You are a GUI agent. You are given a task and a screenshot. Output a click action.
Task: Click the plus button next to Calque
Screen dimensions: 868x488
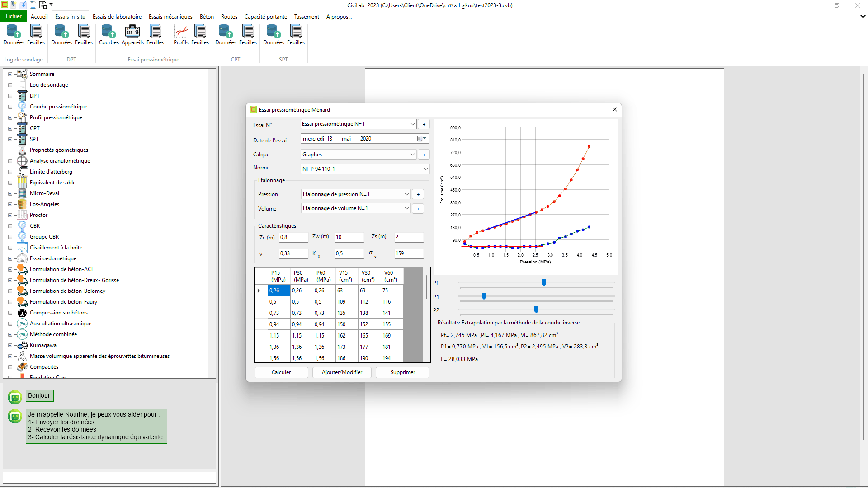[424, 155]
